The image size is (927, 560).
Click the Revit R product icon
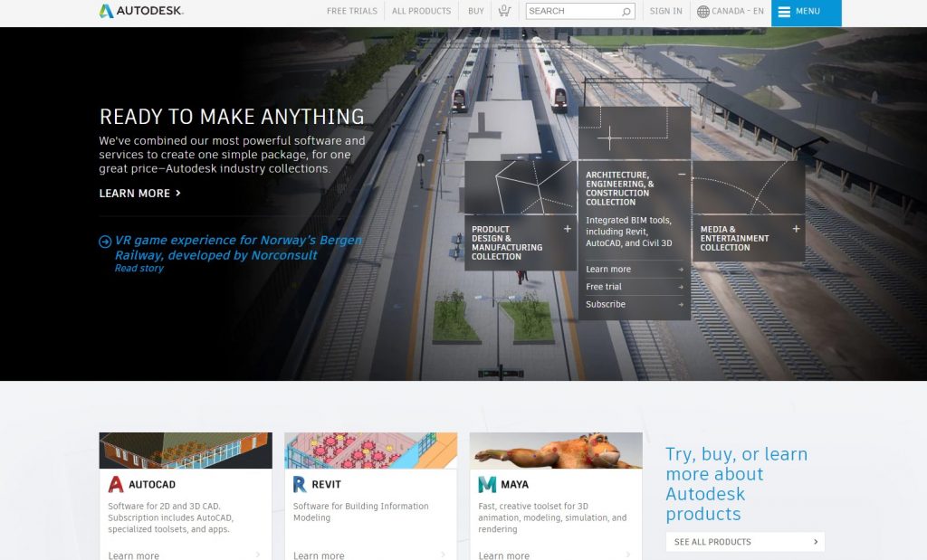[x=300, y=484]
